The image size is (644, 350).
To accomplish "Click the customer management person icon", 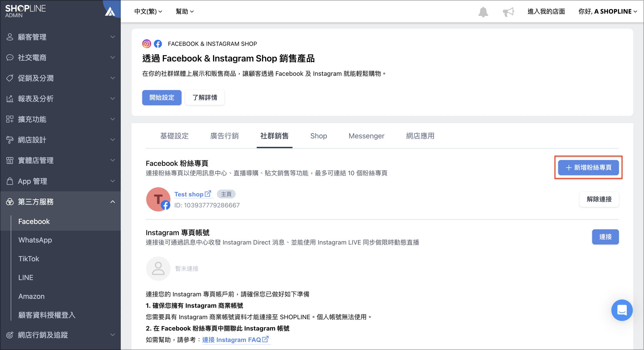I will [10, 37].
